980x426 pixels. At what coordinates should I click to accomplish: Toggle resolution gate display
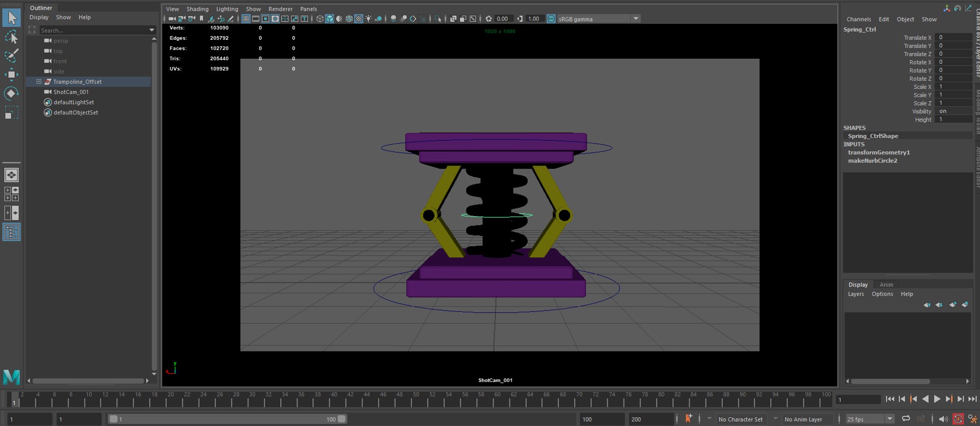(265, 19)
